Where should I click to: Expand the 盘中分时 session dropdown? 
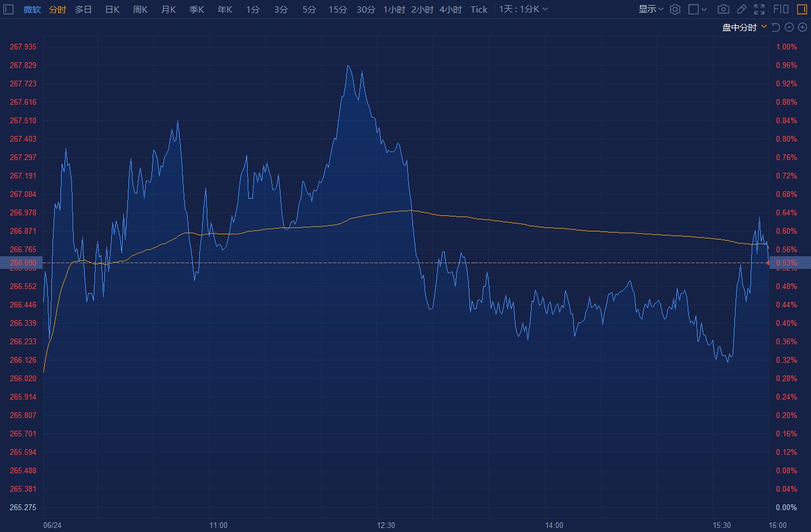pyautogui.click(x=744, y=27)
